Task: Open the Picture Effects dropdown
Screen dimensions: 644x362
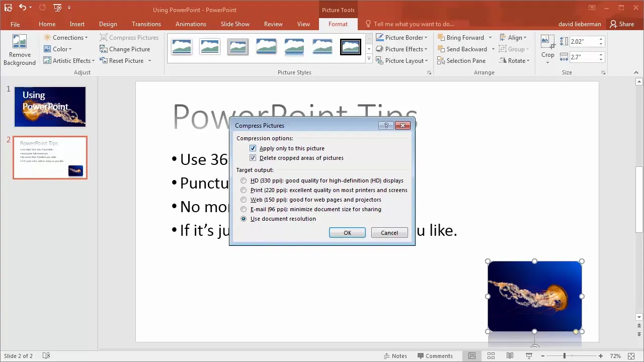Action: (x=401, y=49)
